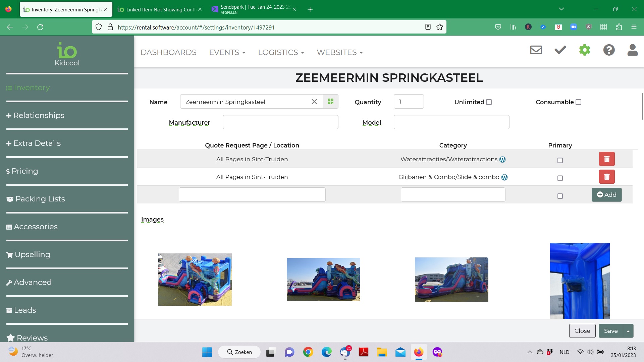Go to Packing Lists sidebar item
Screen dimensions: 644x362
40,199
